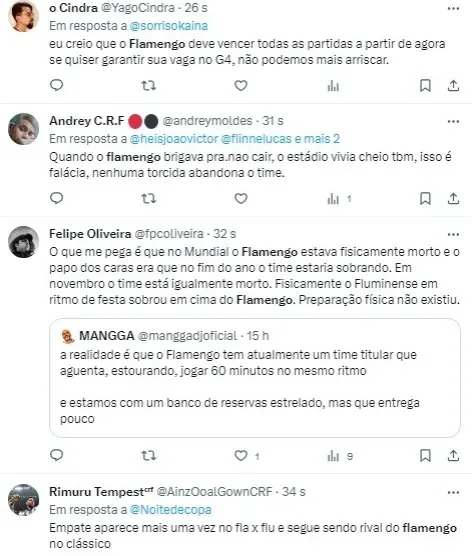Viewport: 472px width, 556px height.
Task: Open more options for Rimuru Tempest's tweet
Action: (x=453, y=493)
